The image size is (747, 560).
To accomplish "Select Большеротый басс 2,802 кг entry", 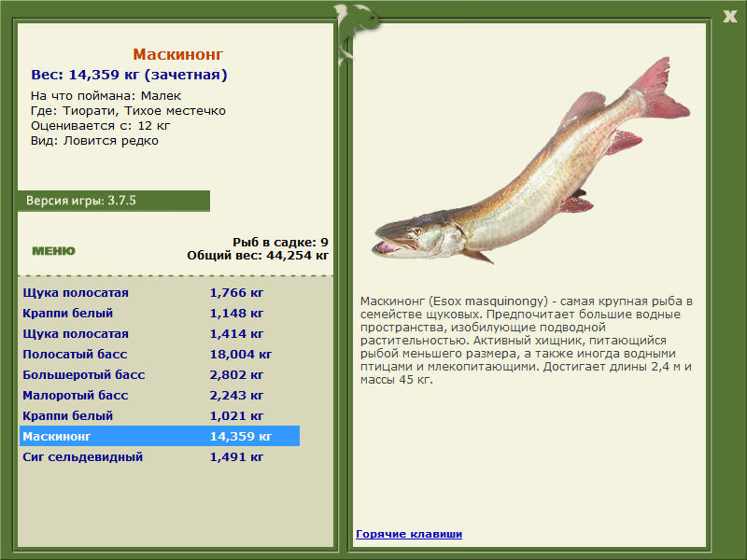I will [x=160, y=375].
